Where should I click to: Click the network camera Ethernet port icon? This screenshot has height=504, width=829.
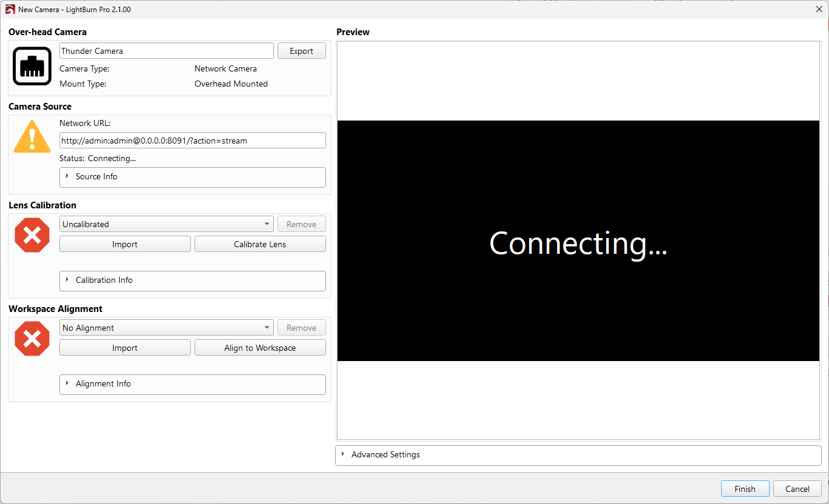32,66
